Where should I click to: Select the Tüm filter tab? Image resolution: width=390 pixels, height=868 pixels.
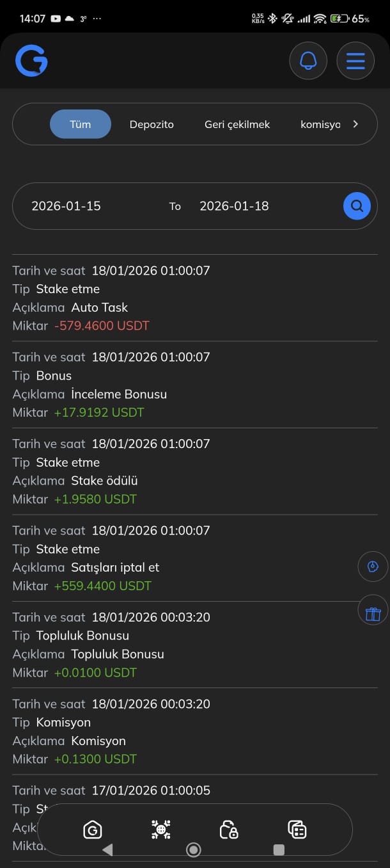click(81, 124)
